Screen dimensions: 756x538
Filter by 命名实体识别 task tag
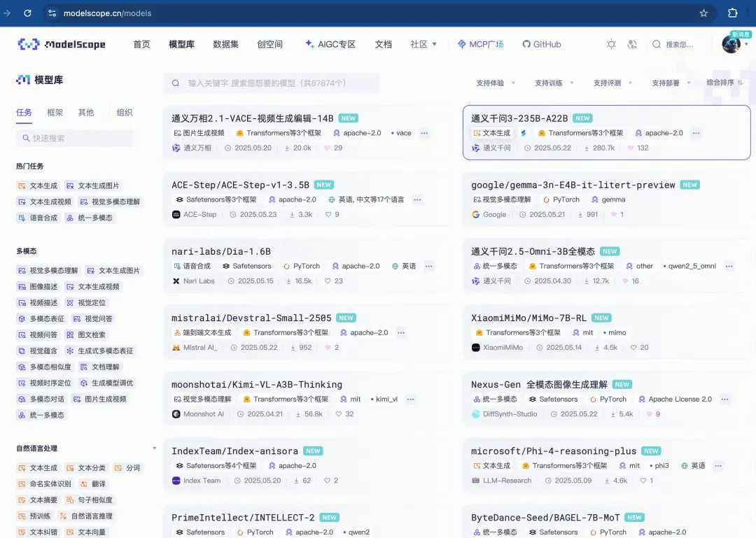[44, 483]
